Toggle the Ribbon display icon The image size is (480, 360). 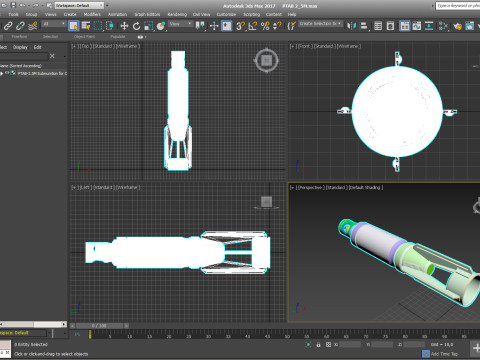404,26
